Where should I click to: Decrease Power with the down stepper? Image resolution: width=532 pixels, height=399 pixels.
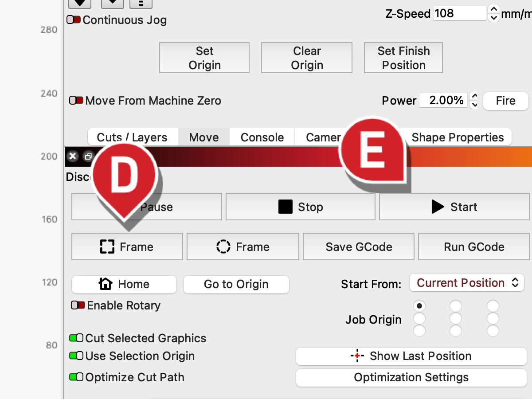point(474,105)
